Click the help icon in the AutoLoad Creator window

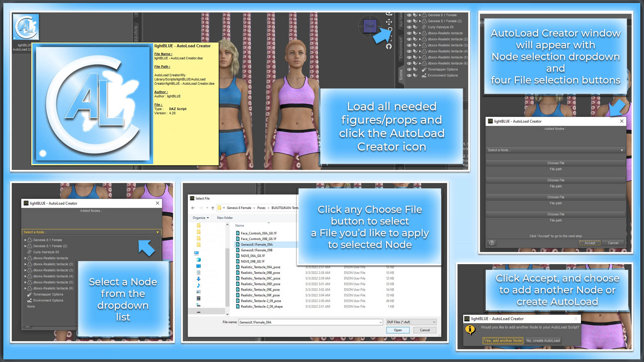tap(492, 243)
